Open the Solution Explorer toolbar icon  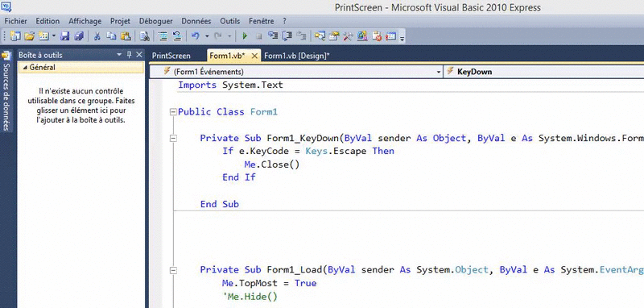(x=320, y=36)
